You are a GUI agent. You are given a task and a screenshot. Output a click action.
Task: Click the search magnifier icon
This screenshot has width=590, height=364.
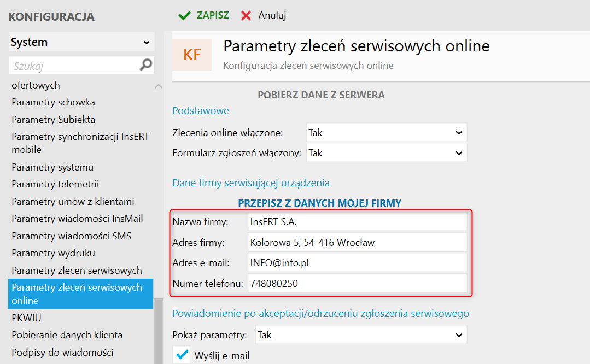146,65
